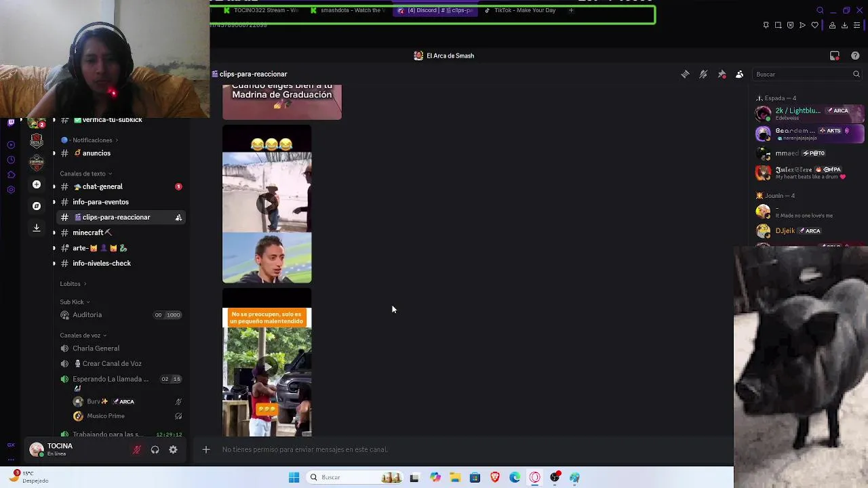Select the Discord clips browser tab
Image resolution: width=868 pixels, height=488 pixels.
pyautogui.click(x=435, y=10)
